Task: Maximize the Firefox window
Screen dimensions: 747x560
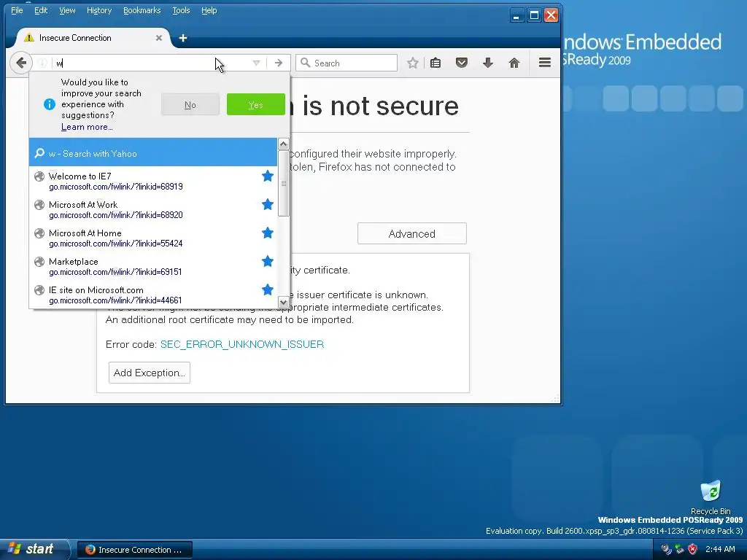Action: [x=534, y=15]
